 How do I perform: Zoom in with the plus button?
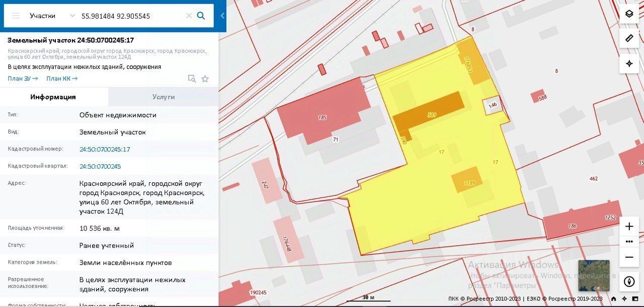coord(629,226)
